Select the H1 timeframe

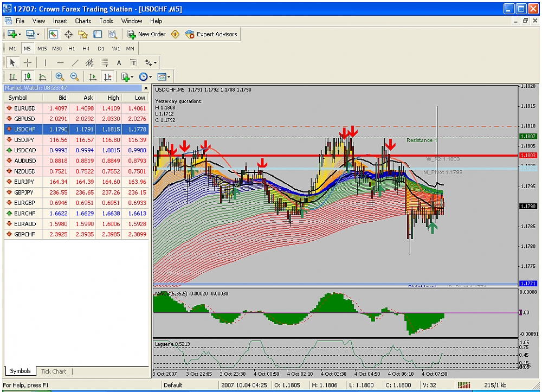[x=72, y=48]
